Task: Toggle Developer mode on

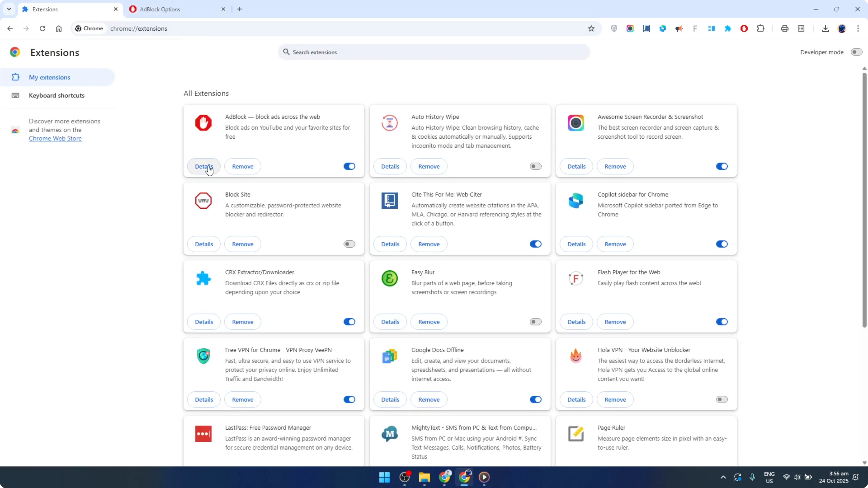Action: tap(856, 52)
